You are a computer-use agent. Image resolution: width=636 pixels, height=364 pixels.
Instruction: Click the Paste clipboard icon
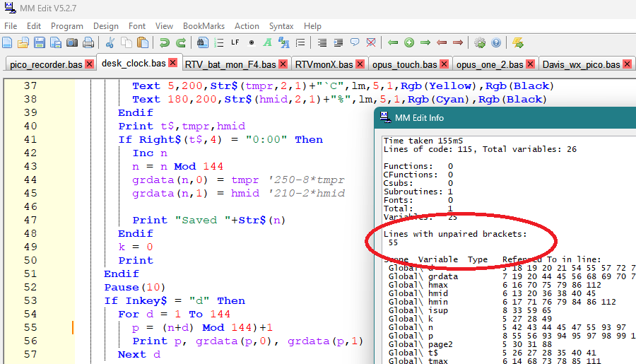(x=143, y=42)
